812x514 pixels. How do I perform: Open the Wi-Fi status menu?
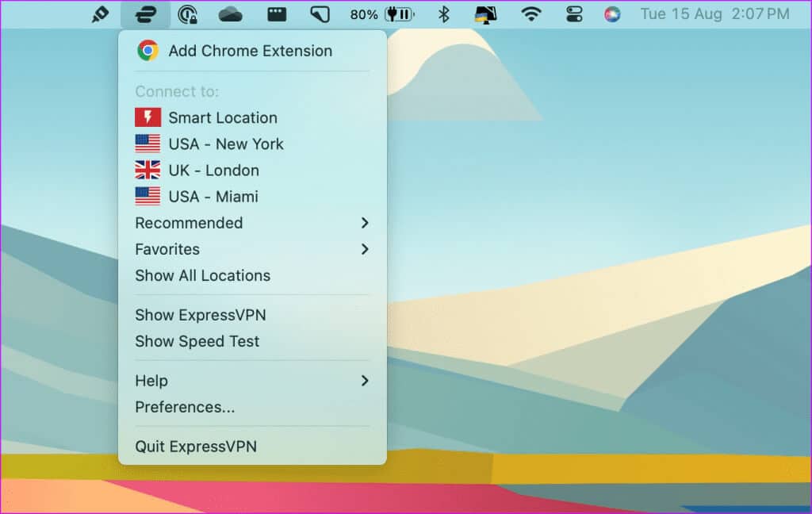(x=530, y=14)
